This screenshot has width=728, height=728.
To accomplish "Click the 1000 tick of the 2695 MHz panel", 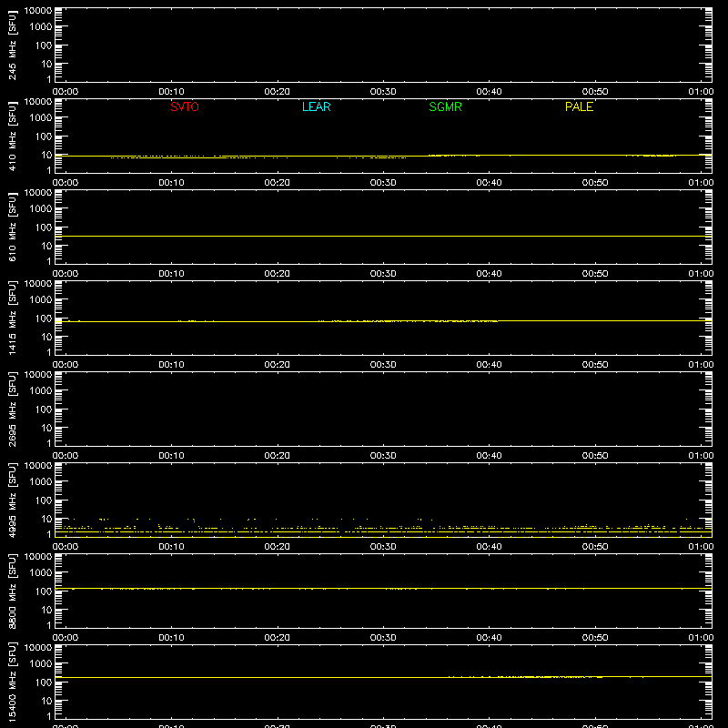I will coord(41,391).
